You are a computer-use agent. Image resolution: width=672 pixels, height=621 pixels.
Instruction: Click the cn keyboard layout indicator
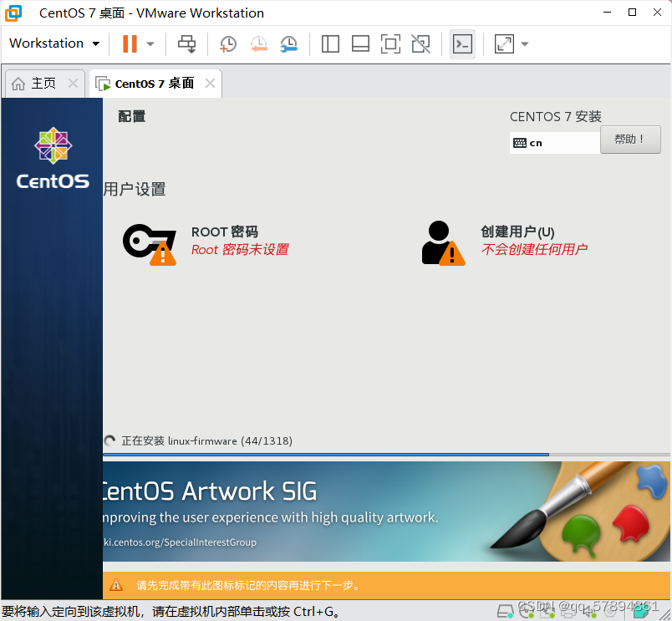pyautogui.click(x=554, y=143)
